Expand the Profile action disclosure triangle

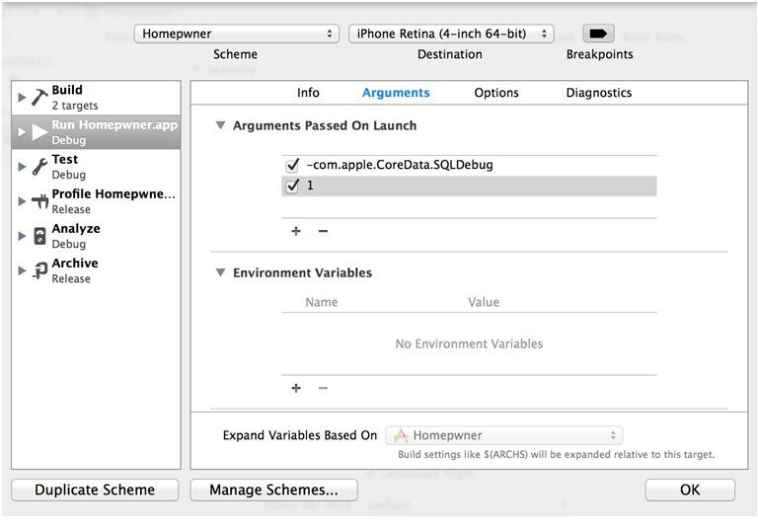pyautogui.click(x=22, y=201)
